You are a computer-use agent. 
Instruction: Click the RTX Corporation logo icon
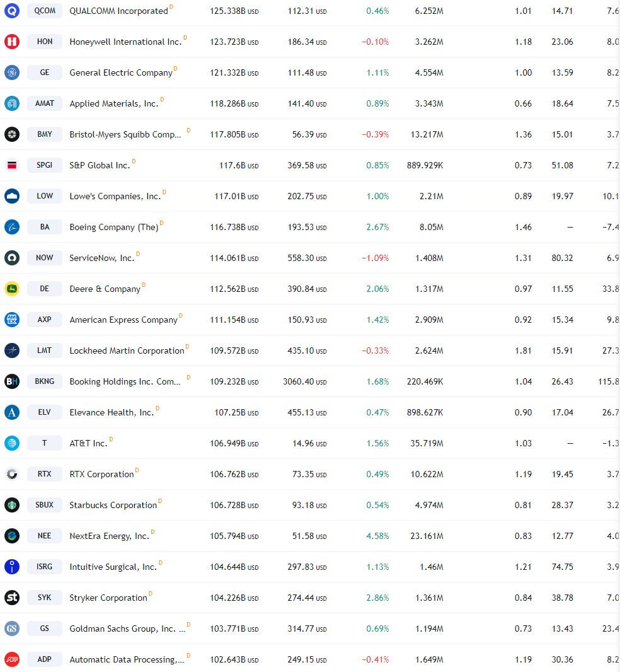[12, 473]
